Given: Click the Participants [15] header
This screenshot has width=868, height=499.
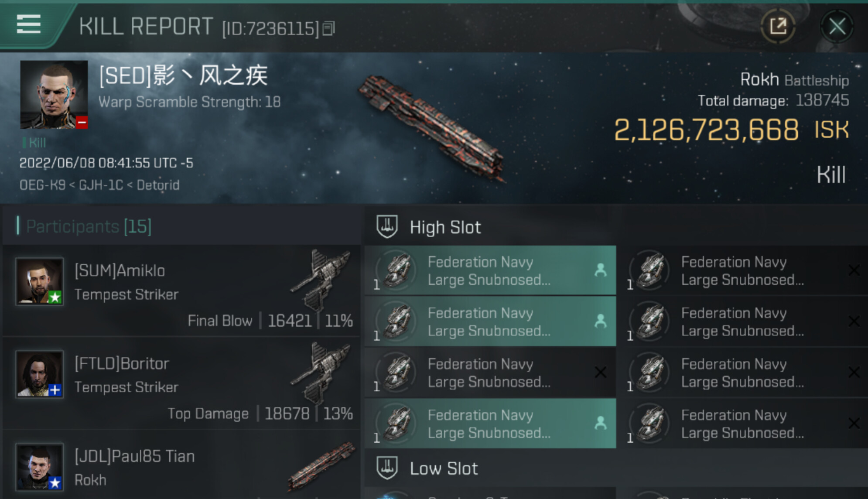Looking at the screenshot, I should tap(89, 226).
